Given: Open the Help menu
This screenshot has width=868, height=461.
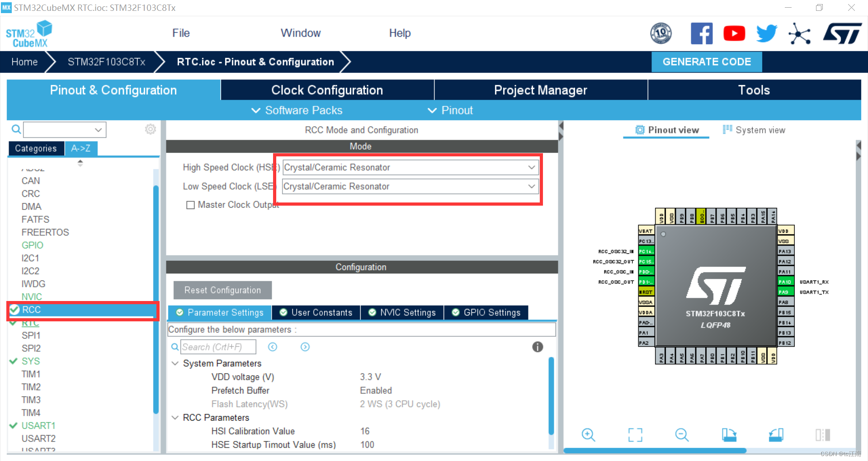Looking at the screenshot, I should point(400,33).
